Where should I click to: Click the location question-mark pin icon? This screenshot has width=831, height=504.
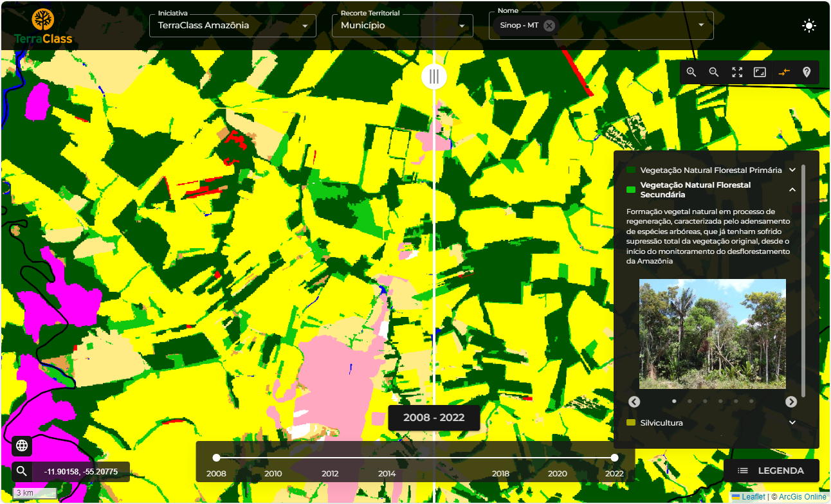tap(807, 73)
